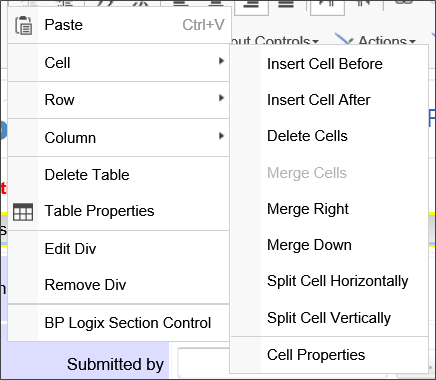Click the Paste clipboard icon
Screen dimensions: 436x380
coord(23,25)
